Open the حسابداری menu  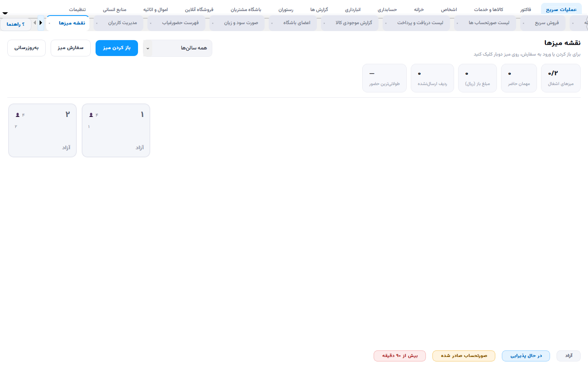[x=387, y=9]
